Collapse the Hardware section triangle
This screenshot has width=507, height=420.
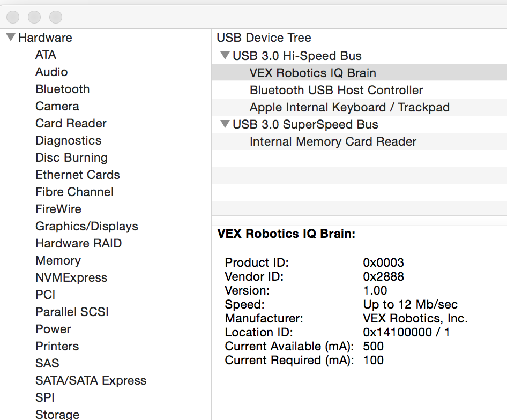[11, 37]
